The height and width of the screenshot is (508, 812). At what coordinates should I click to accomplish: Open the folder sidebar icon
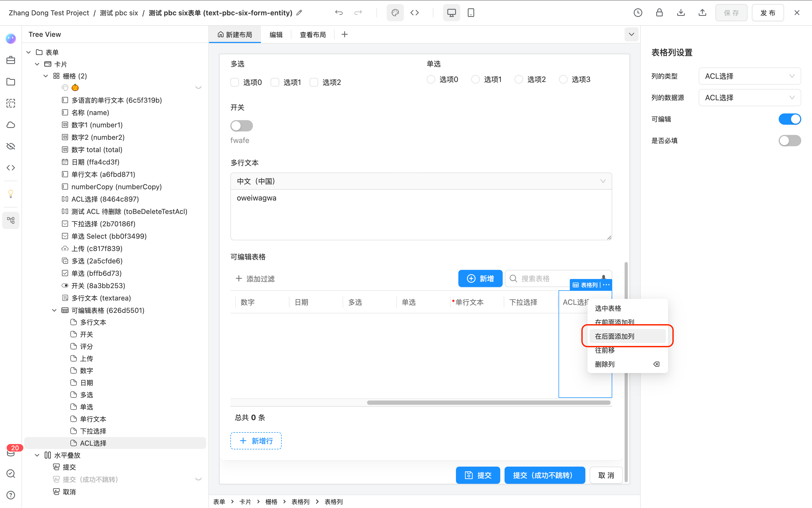coord(11,82)
